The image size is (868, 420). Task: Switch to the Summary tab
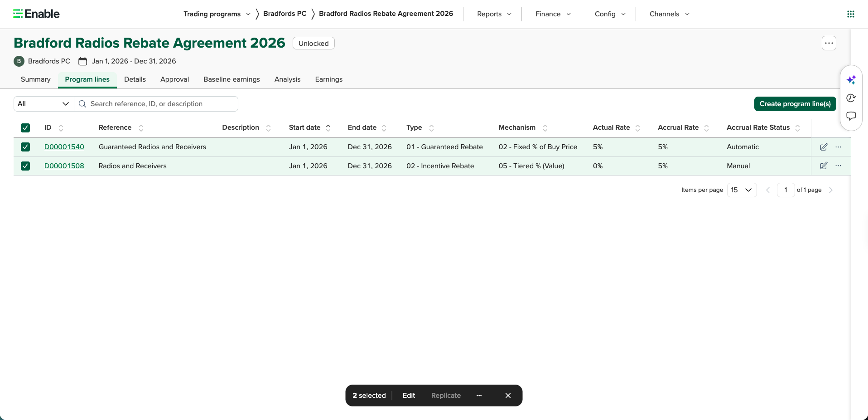click(36, 79)
